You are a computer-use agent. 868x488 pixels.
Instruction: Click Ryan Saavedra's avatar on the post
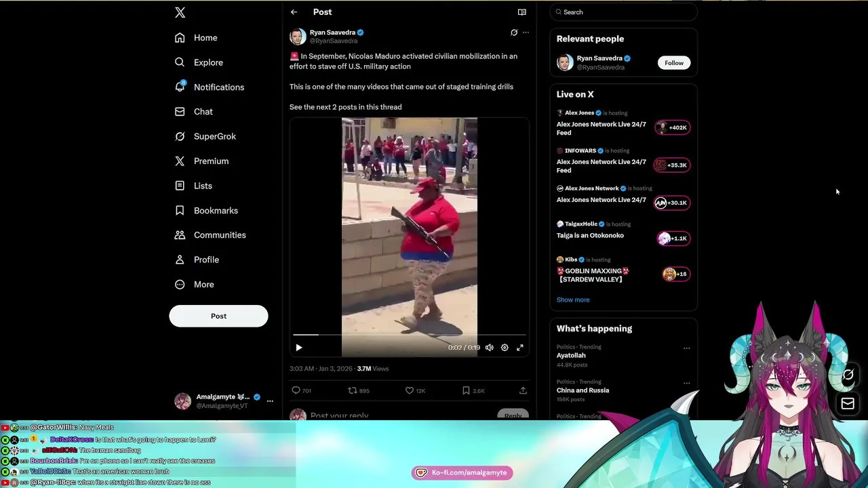click(298, 37)
